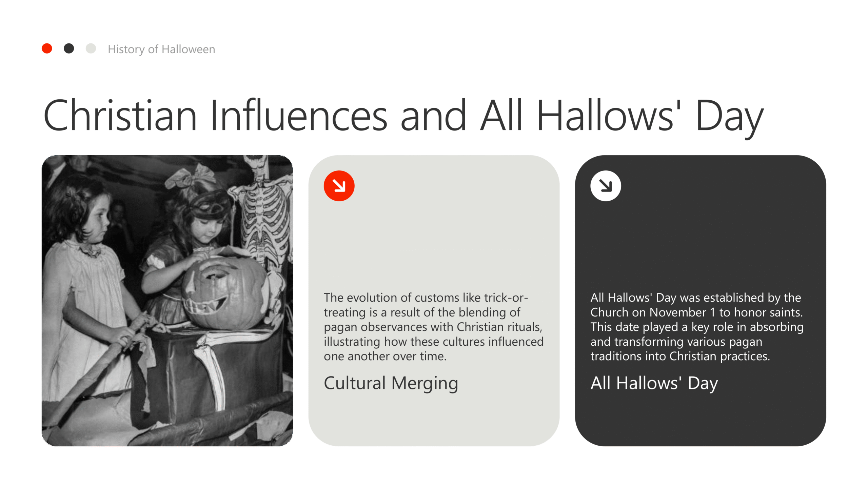
Task: Click the word "Influences" in the slide title
Action: (x=298, y=115)
